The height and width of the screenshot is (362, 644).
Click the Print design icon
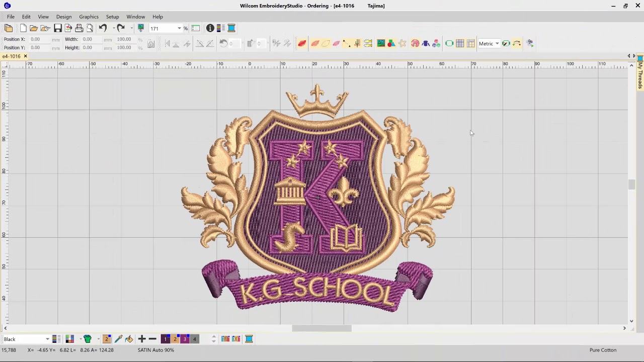coord(79,28)
